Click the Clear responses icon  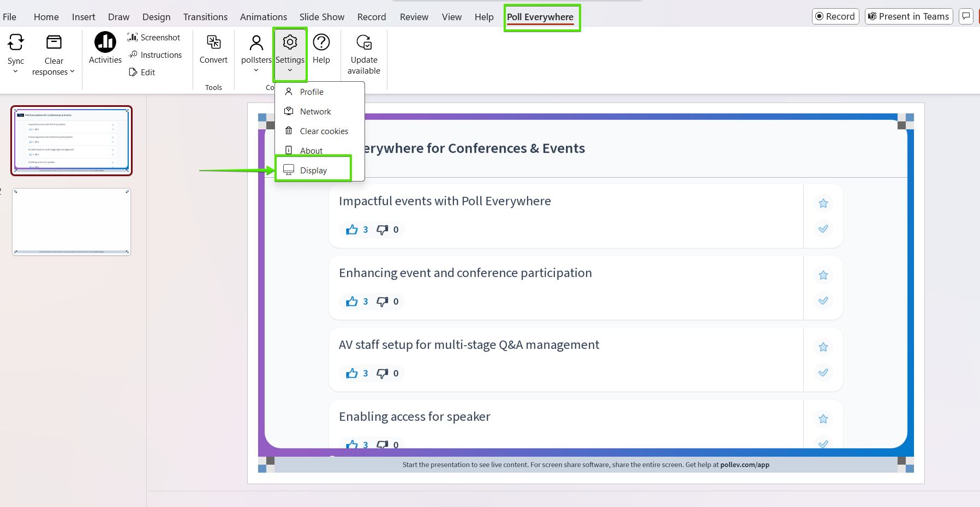point(54,42)
